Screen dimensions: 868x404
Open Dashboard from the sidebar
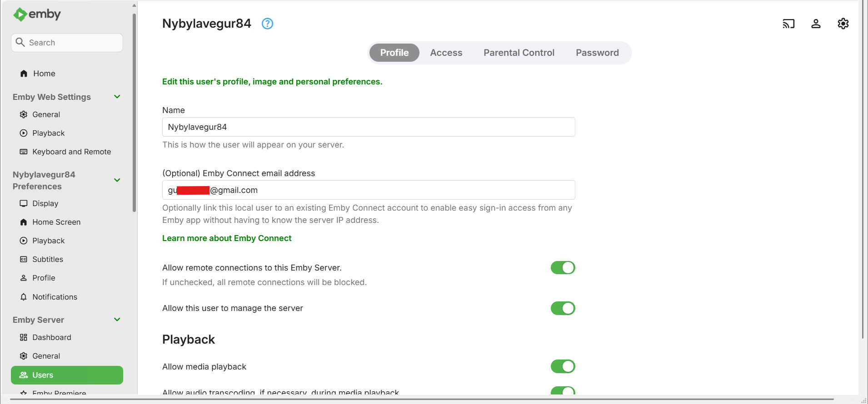pos(51,337)
